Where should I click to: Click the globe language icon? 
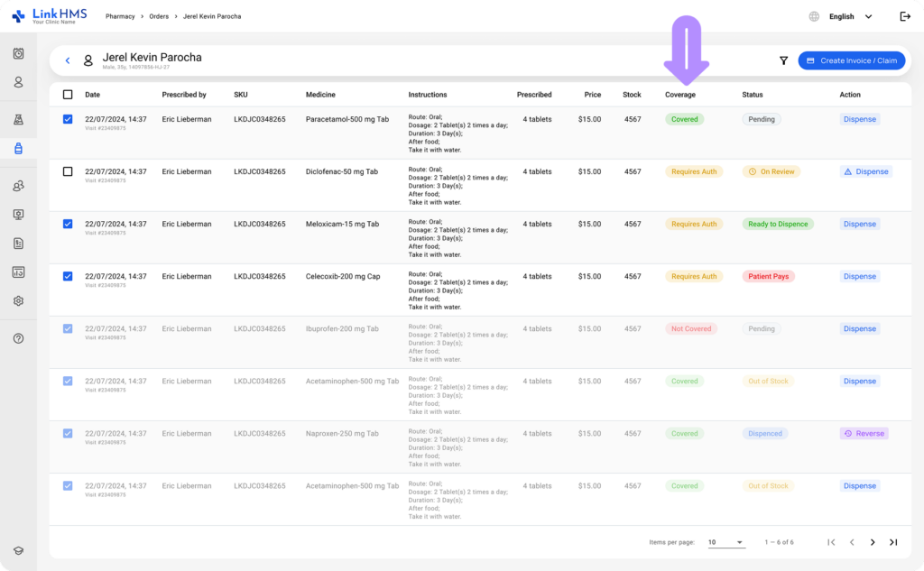click(x=814, y=16)
